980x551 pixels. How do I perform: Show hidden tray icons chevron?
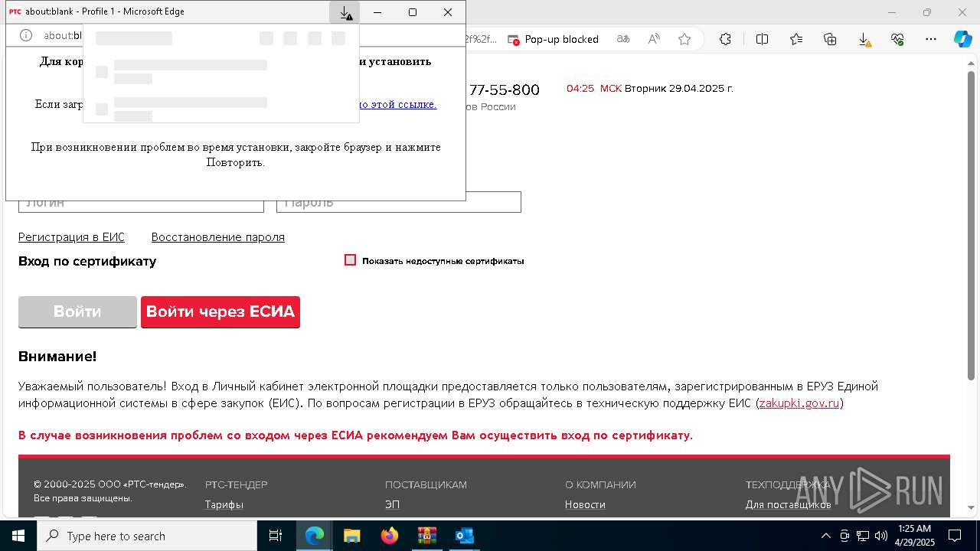pos(825,536)
